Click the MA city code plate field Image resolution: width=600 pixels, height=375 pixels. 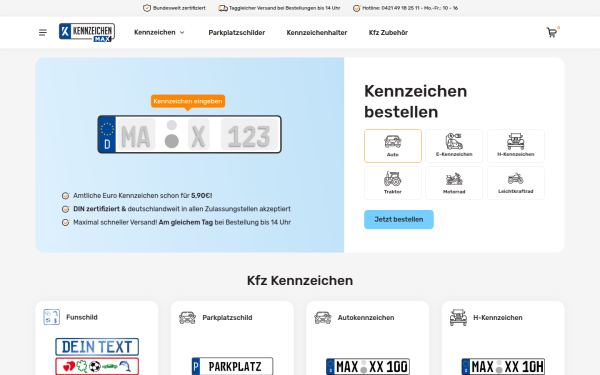point(136,134)
